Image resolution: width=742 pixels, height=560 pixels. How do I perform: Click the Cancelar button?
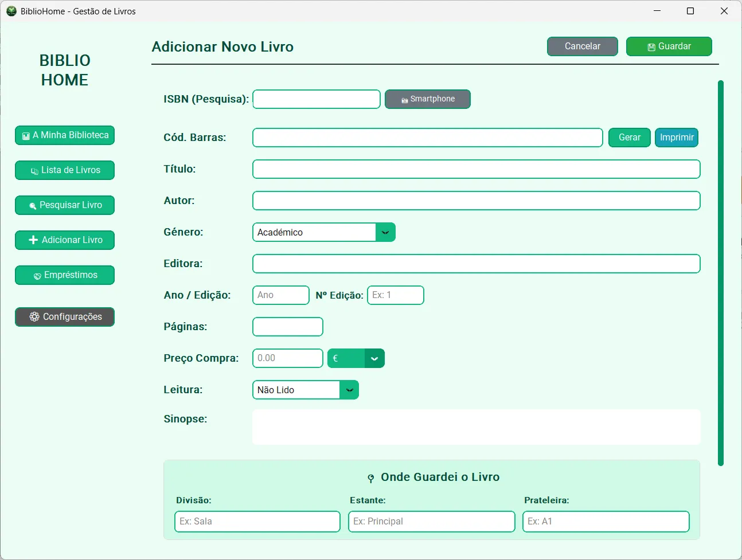582,46
